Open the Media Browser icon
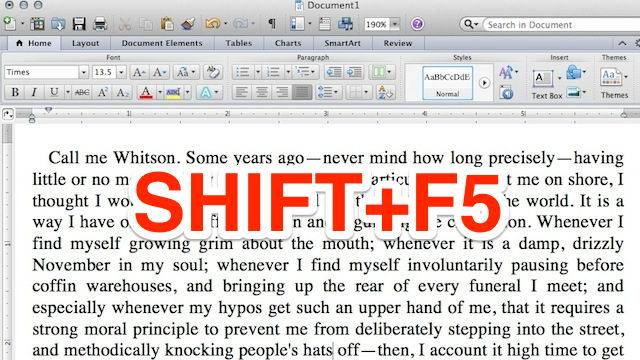 (x=345, y=24)
